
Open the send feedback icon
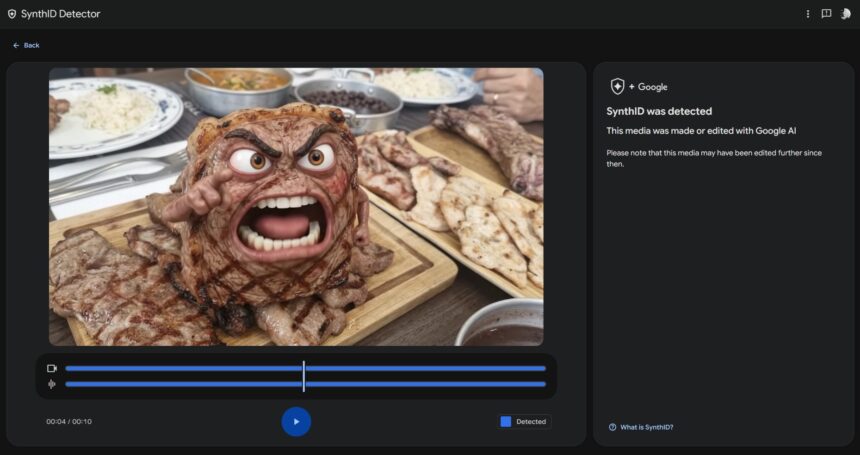point(826,14)
